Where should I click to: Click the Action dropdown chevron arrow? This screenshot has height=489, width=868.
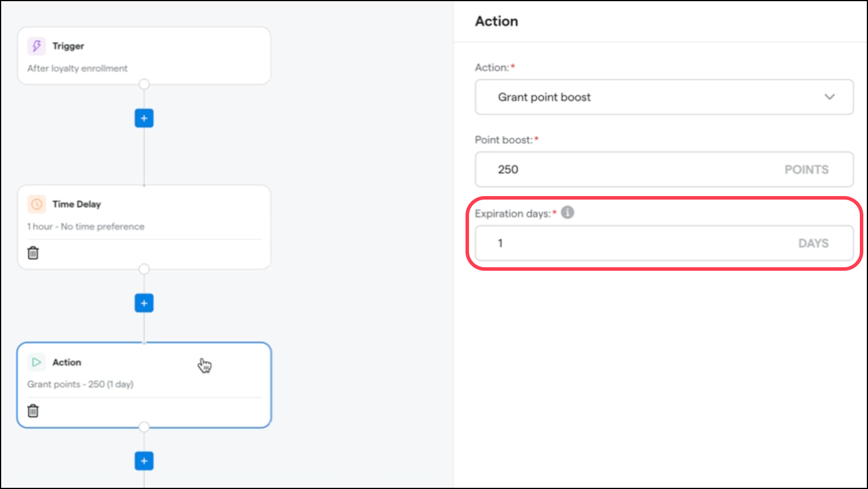829,97
